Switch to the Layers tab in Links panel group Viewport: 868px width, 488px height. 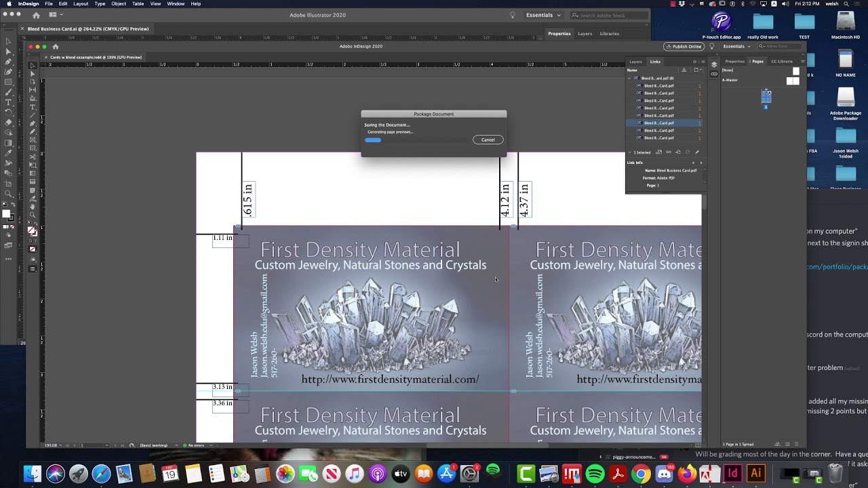pyautogui.click(x=635, y=62)
